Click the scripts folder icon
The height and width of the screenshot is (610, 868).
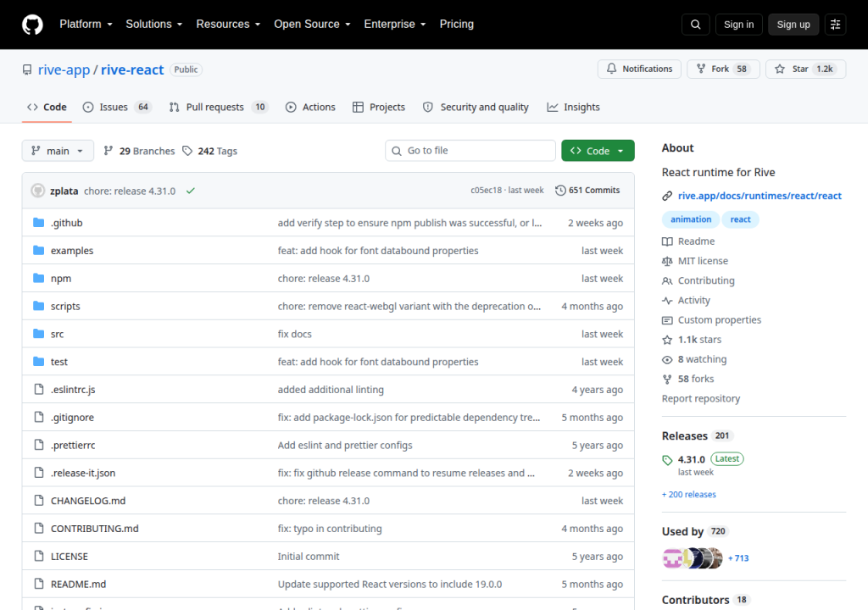39,306
